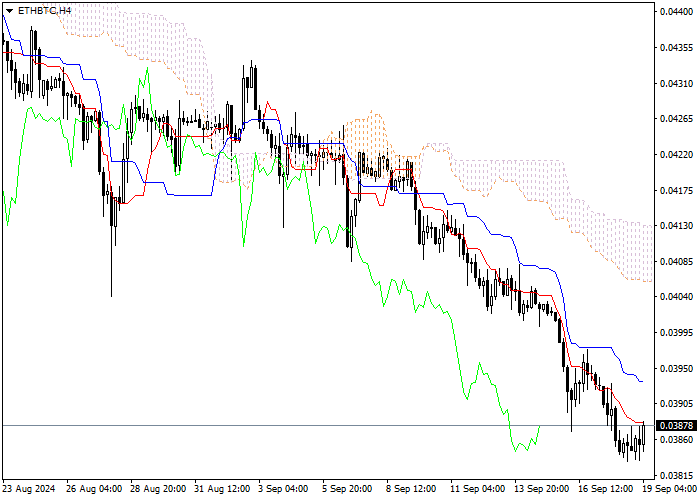The width and height of the screenshot is (700, 500).
Task: Click the 11 Sep 04:00 time label
Action: [478, 489]
